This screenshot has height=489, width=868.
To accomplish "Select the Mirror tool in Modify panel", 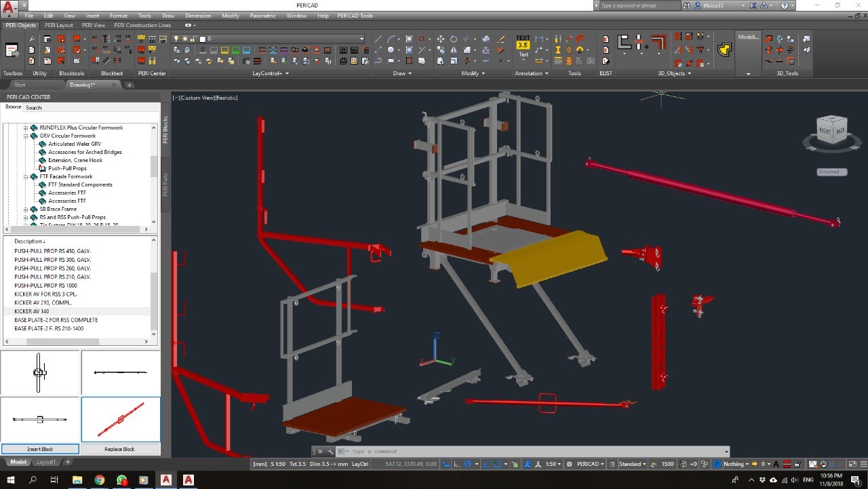I will 454,50.
